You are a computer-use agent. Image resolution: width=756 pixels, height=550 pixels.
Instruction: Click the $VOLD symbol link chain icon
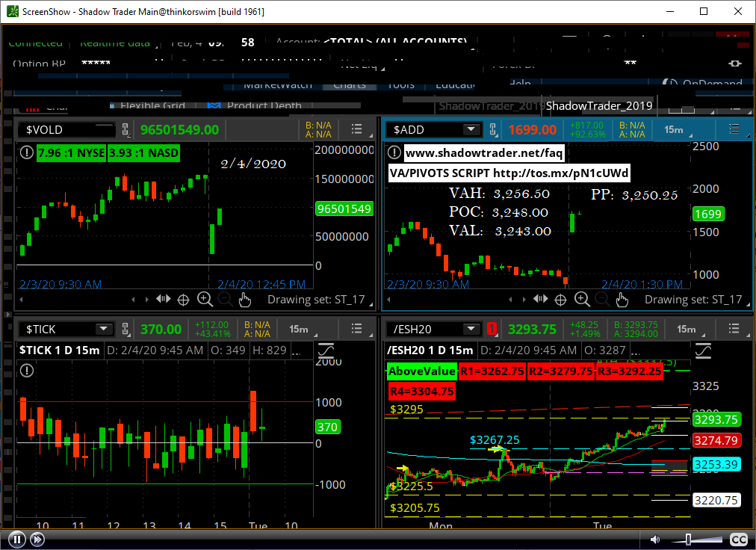coord(126,129)
